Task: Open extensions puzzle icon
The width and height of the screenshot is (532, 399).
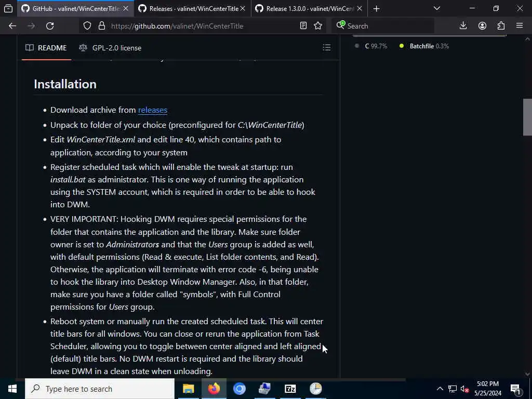Action: click(x=501, y=26)
